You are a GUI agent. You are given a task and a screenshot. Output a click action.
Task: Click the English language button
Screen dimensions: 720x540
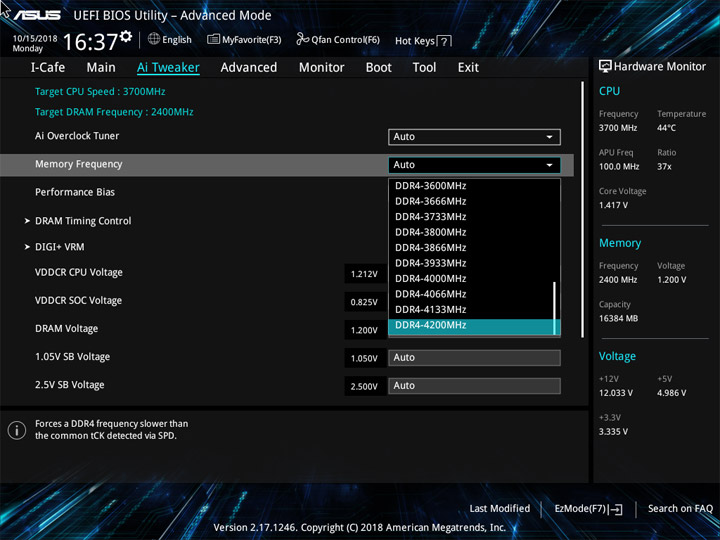(170, 39)
